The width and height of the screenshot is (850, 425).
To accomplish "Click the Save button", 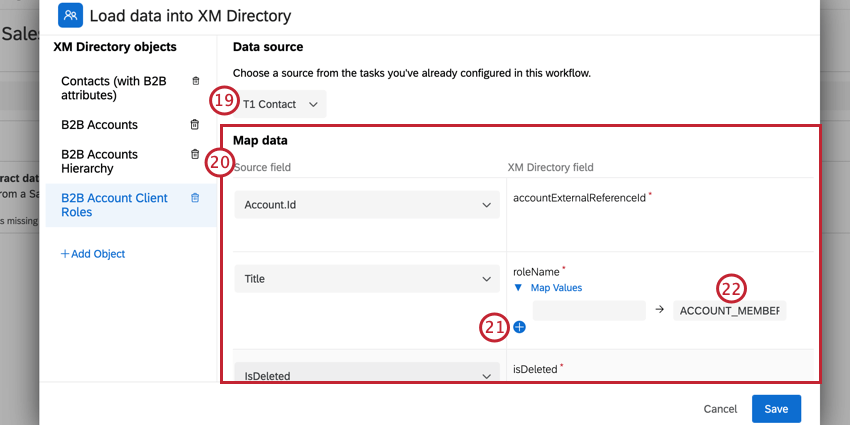I will pyautogui.click(x=776, y=409).
